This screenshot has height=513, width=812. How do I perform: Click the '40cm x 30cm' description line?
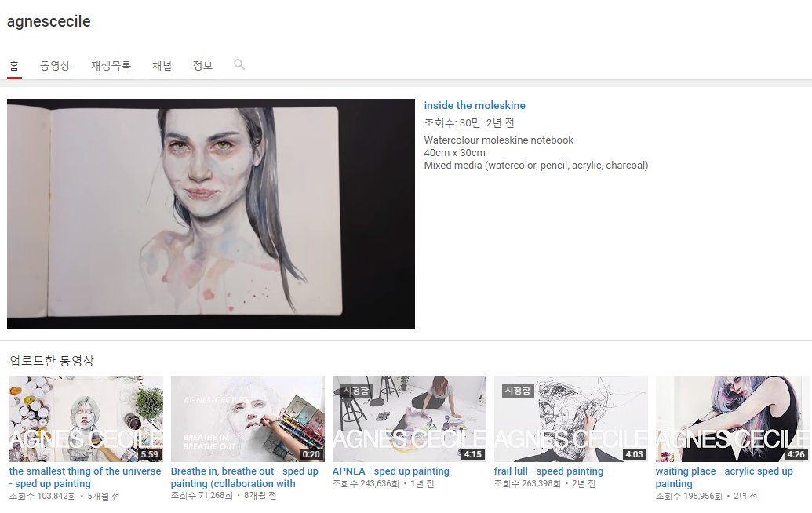[455, 153]
